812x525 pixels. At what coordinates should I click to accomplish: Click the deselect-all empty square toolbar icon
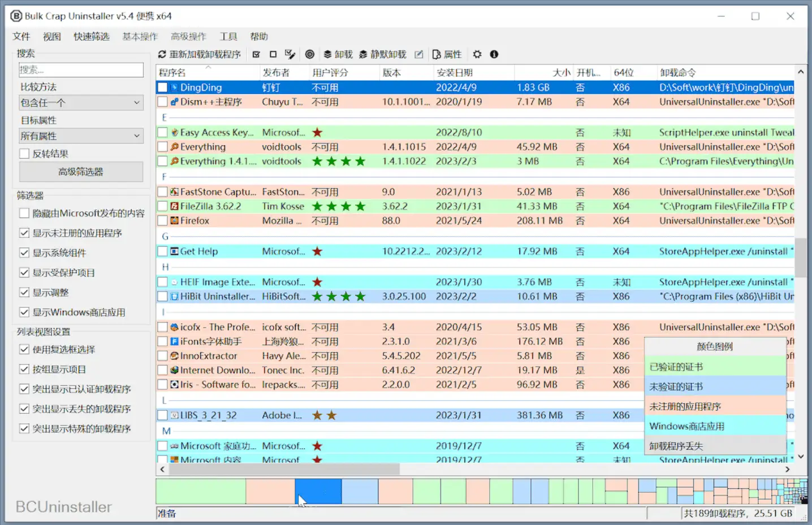coord(273,54)
